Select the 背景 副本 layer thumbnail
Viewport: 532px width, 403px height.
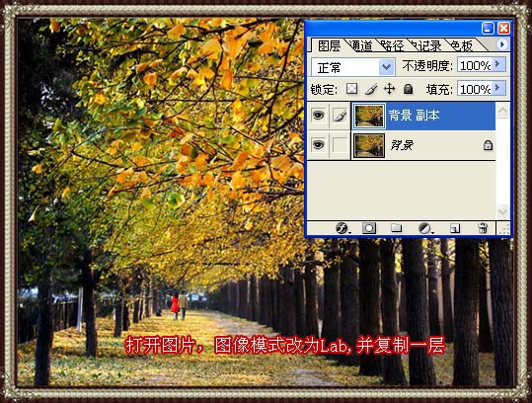(x=369, y=116)
